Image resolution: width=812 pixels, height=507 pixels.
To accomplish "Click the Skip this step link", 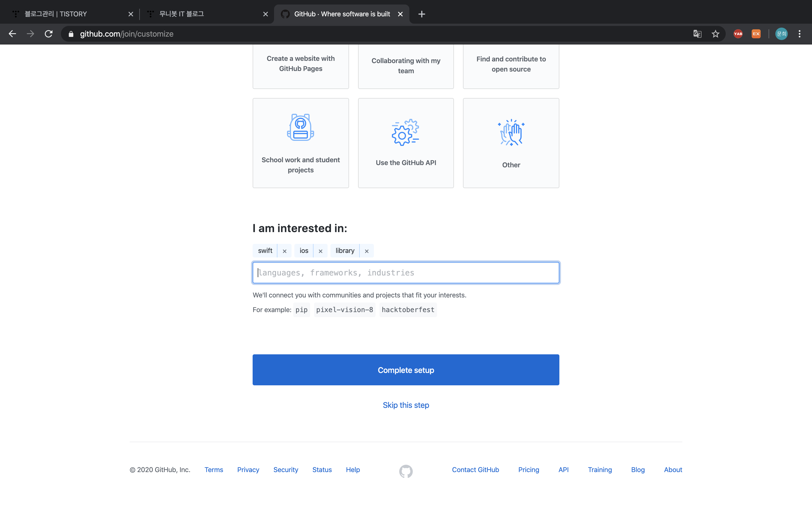I will 406,405.
